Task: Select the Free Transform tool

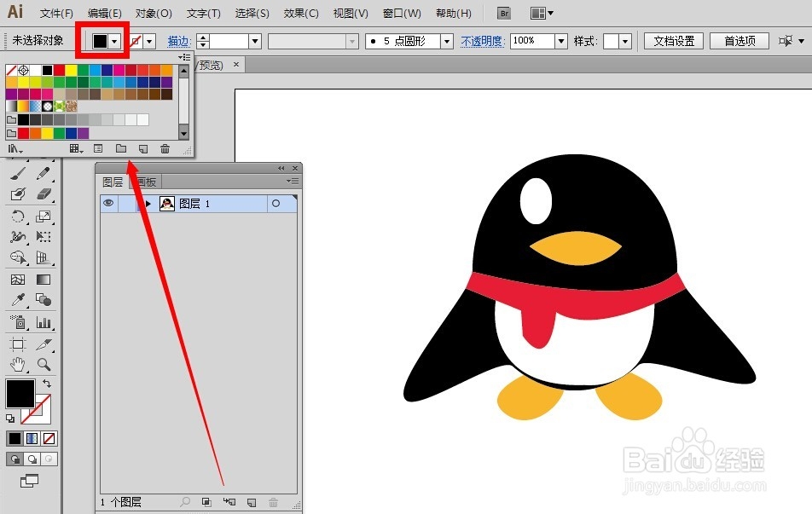Action: tap(43, 237)
